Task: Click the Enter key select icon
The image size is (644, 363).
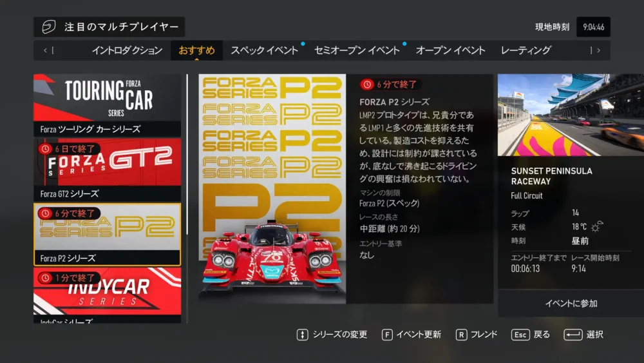Action: (573, 335)
